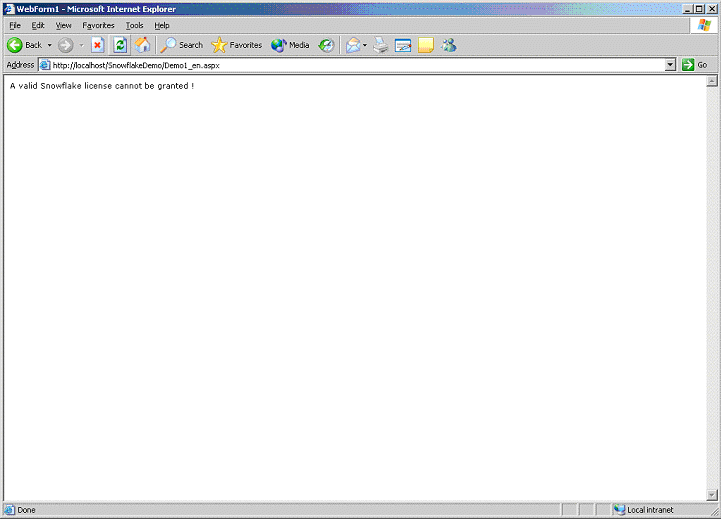
Task: Close the Internet Explorer window
Action: (711, 9)
